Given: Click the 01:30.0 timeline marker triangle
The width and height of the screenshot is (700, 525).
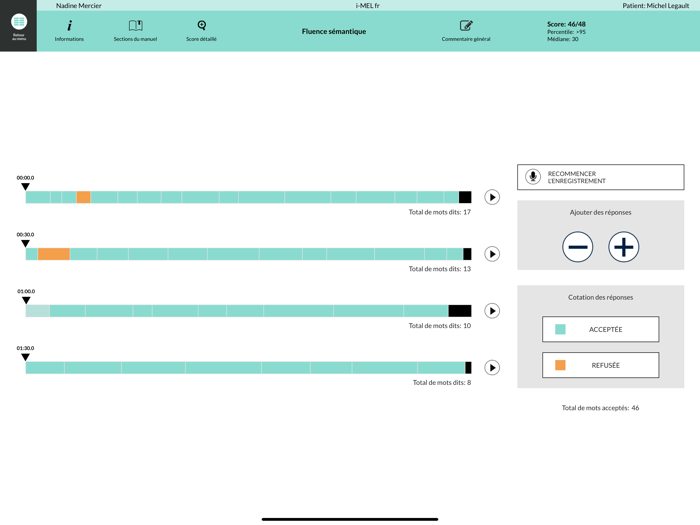Looking at the screenshot, I should pyautogui.click(x=25, y=357).
